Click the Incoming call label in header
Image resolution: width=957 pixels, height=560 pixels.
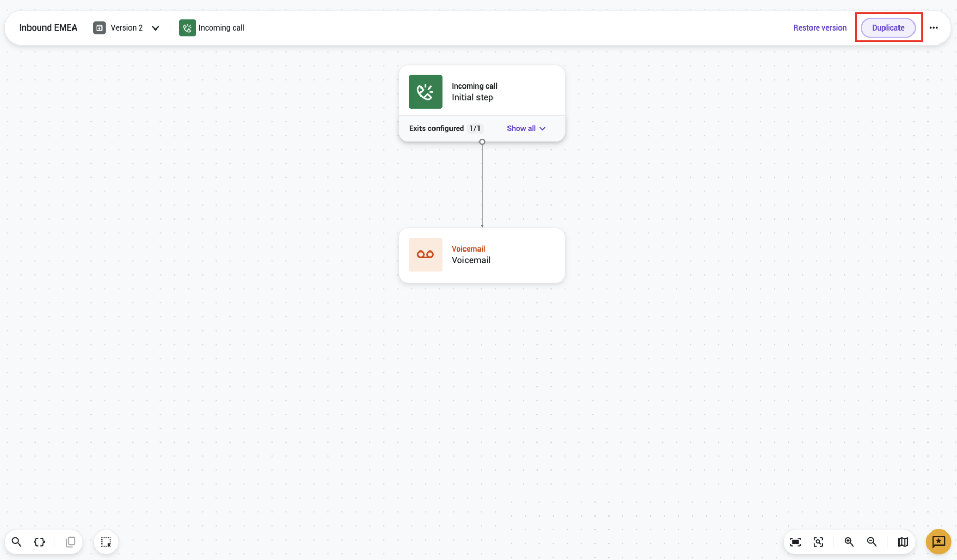221,28
